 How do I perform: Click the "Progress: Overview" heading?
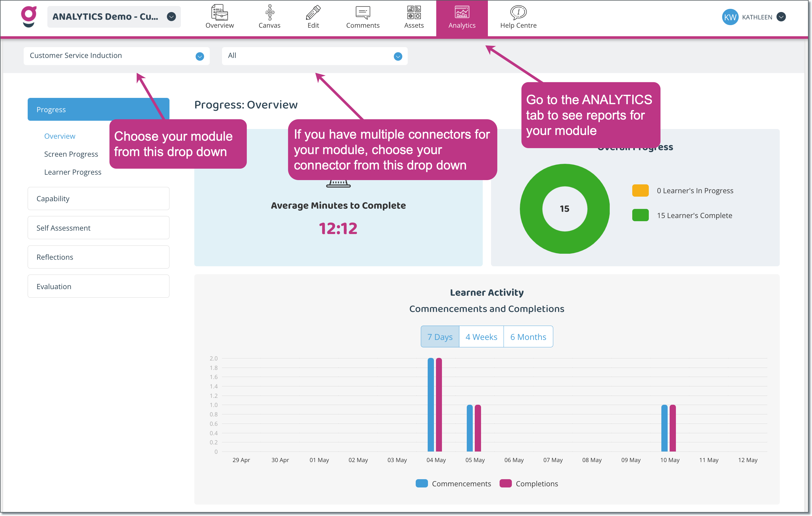pyautogui.click(x=246, y=104)
